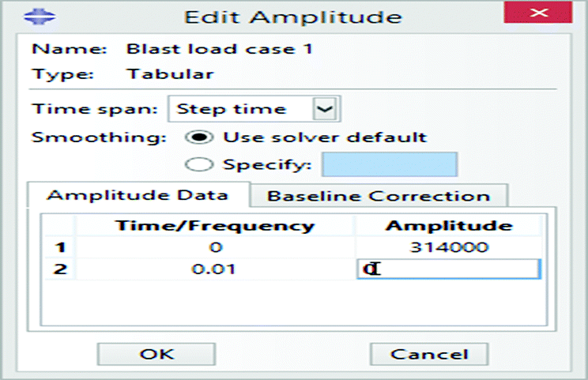
Task: Select the amplitude cell containing 314000
Action: tap(448, 247)
